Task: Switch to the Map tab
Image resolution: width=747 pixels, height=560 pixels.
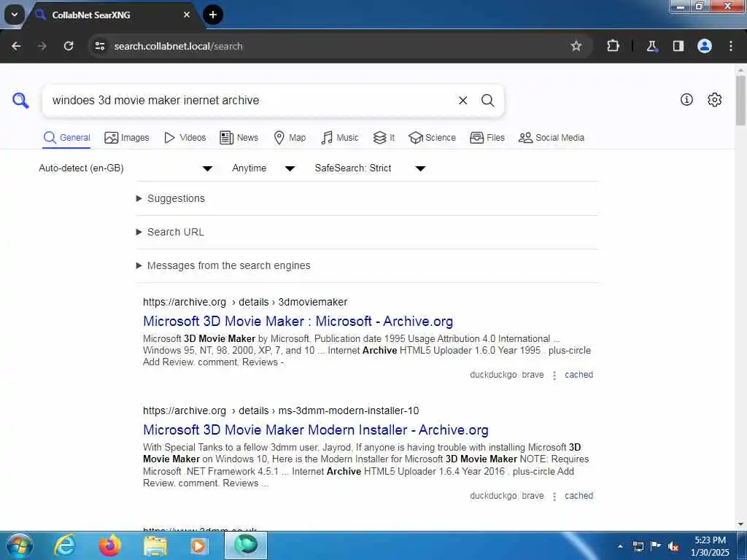Action: [x=290, y=138]
